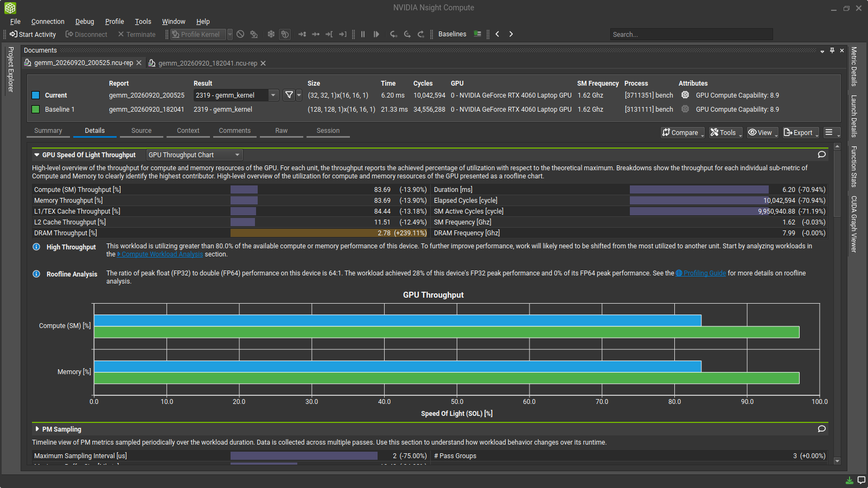Switch to the Raw tab

pos(282,131)
